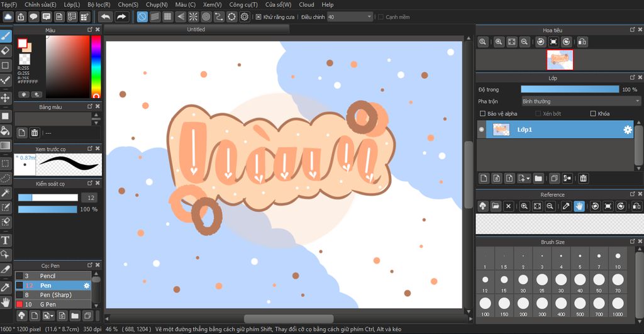Screen dimensions: 644x334
Task: Open the Chỉnh sửa(E) menu
Action: point(40,4)
